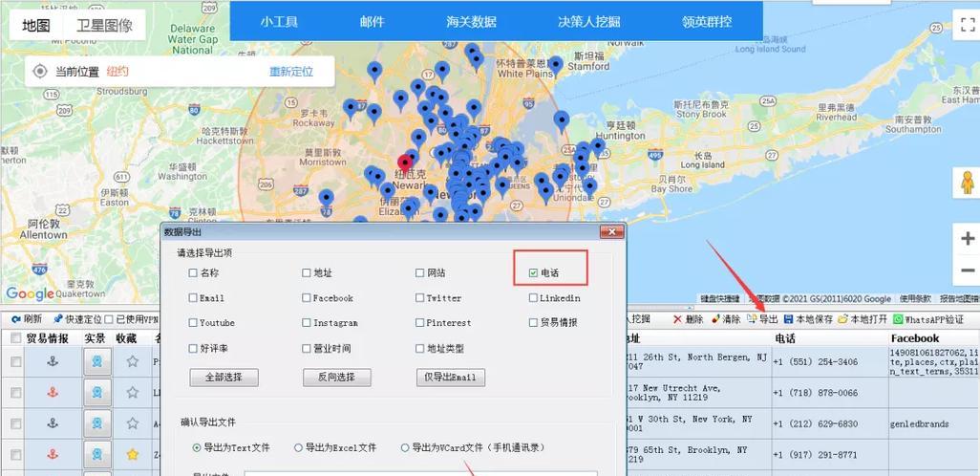Check the Instagram export checkbox
Viewport: 980px width, 476px height.
pyautogui.click(x=307, y=323)
